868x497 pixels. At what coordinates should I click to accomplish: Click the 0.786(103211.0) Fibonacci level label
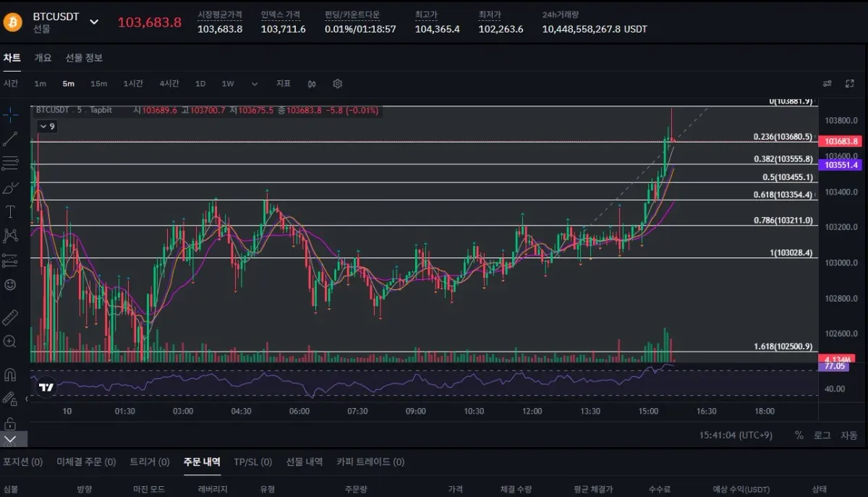coord(783,221)
